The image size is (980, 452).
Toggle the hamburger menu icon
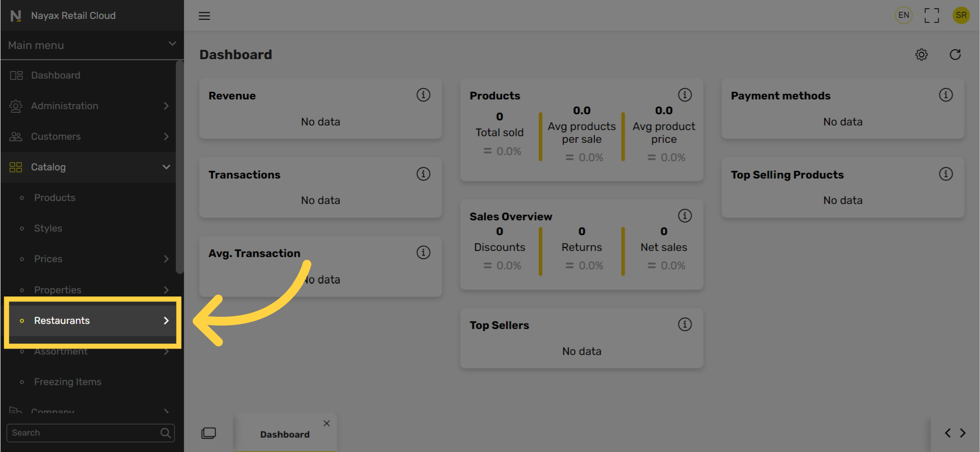click(x=204, y=16)
